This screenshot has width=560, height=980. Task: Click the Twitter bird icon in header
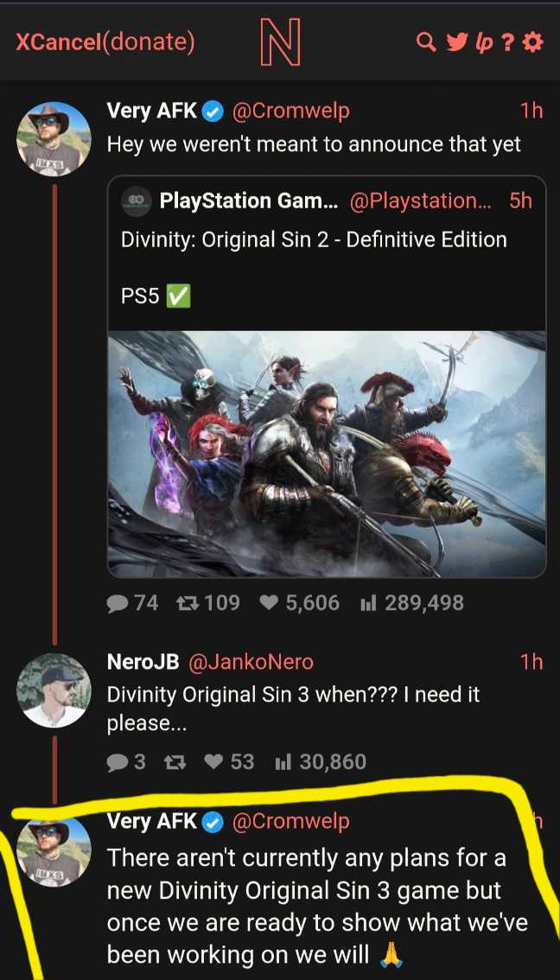[x=455, y=42]
